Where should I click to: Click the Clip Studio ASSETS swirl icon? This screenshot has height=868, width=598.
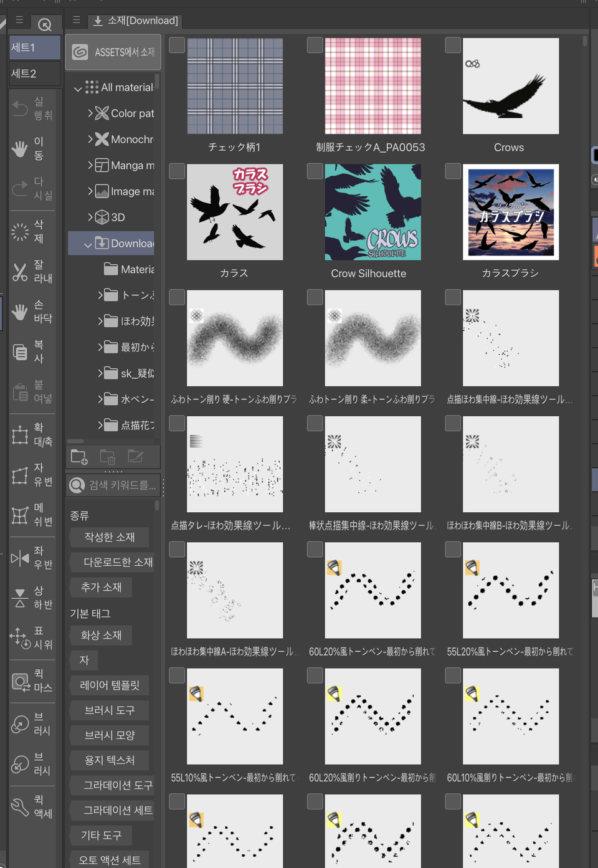point(80,52)
